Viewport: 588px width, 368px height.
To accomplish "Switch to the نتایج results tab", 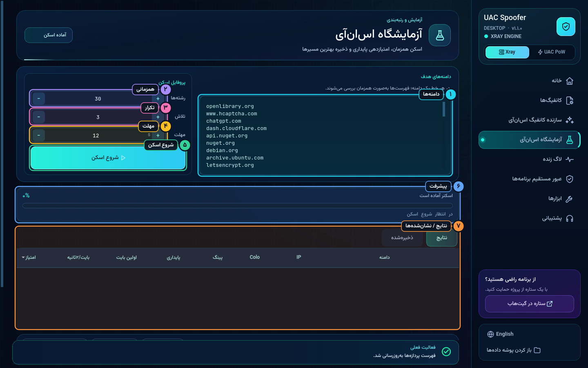I will point(442,238).
